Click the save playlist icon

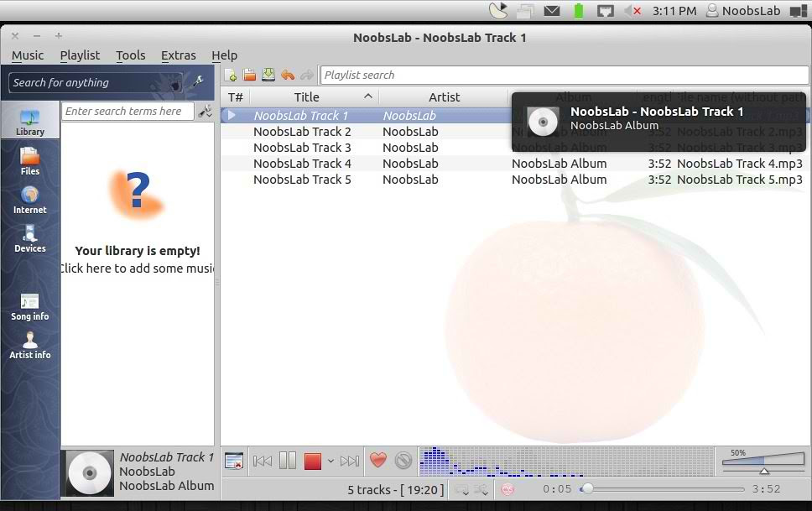point(268,76)
